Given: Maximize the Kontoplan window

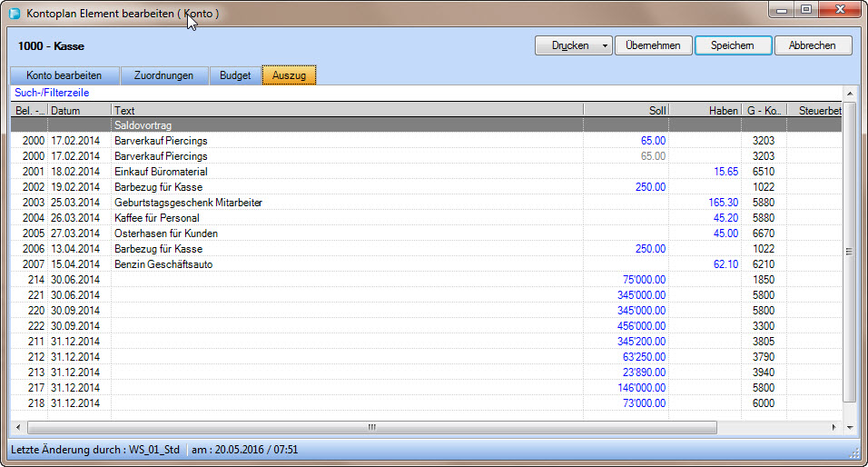Looking at the screenshot, I should [805, 9].
